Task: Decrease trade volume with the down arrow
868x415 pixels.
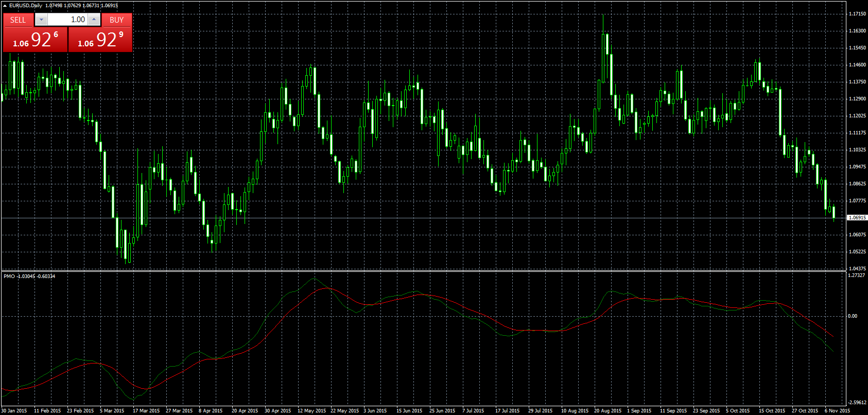Action: coord(41,20)
